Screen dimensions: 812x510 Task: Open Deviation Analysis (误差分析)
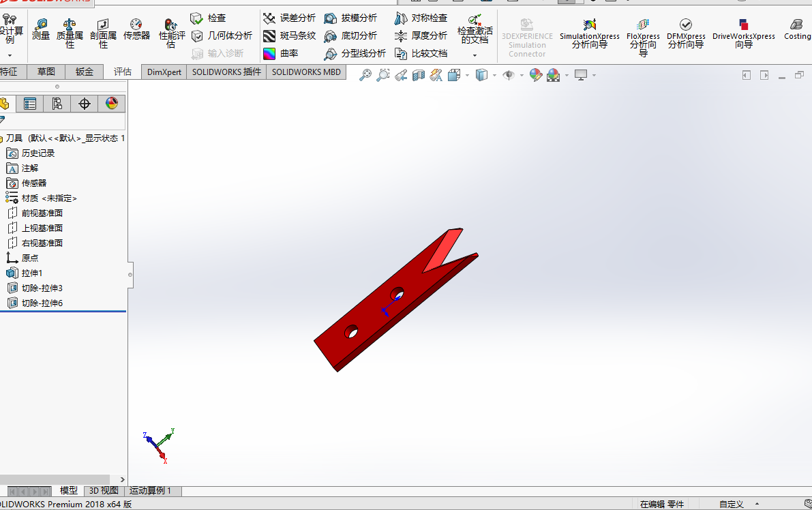pos(289,18)
